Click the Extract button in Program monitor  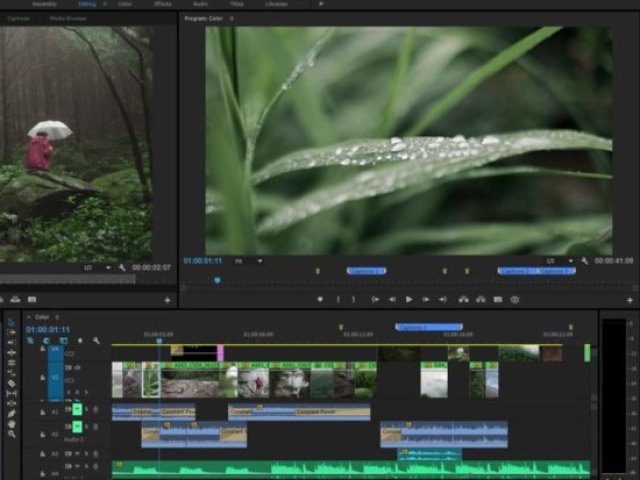pyautogui.click(x=481, y=300)
